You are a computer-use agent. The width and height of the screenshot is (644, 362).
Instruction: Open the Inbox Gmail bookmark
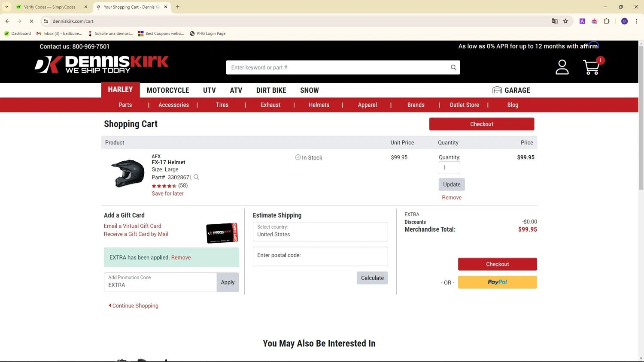click(59, 33)
